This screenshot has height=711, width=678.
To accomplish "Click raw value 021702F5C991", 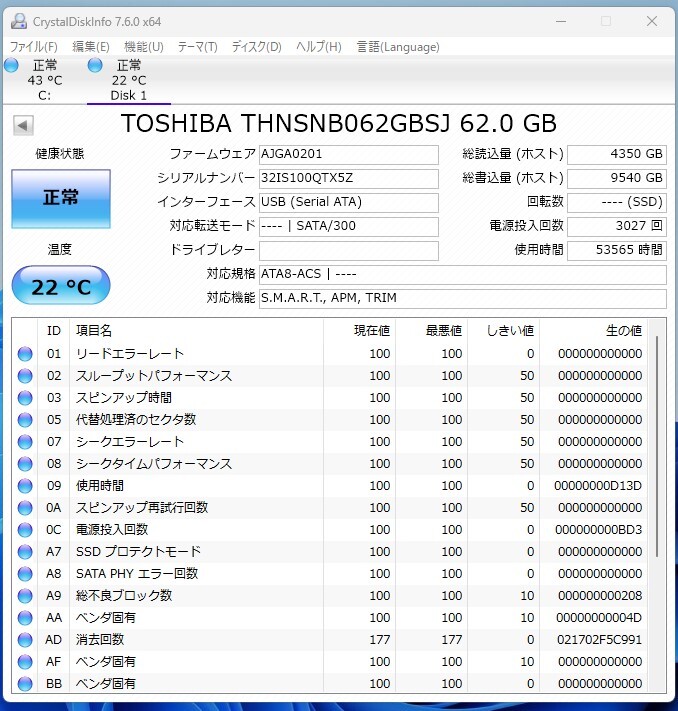I will pos(599,639).
